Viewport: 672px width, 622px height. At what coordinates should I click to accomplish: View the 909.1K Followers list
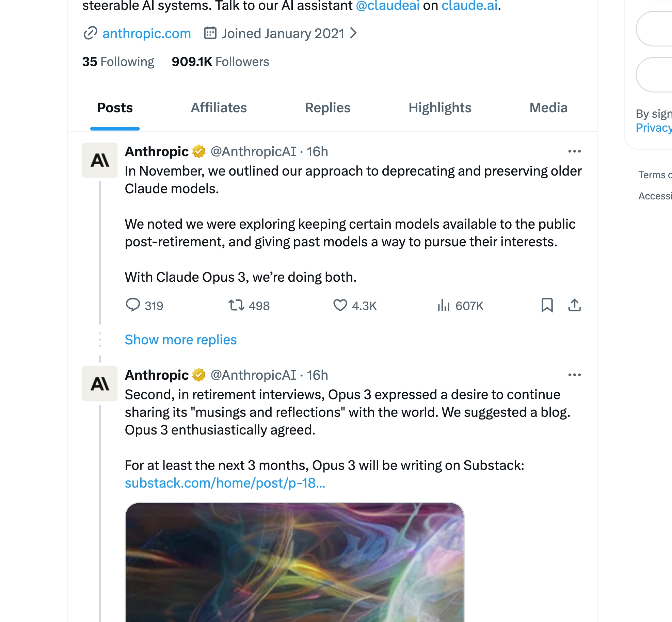[x=220, y=62]
